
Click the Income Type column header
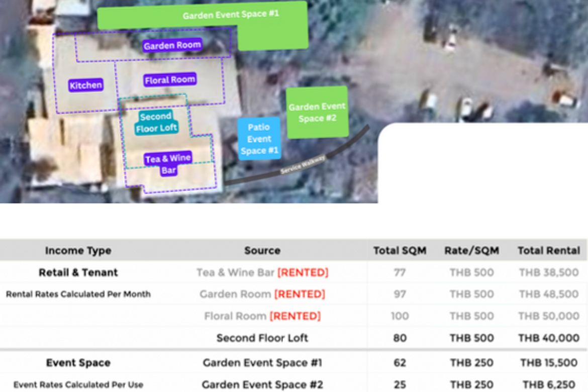[78, 250]
